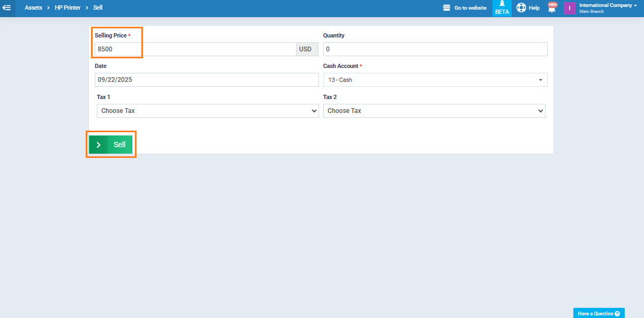Click the Quantity input field

click(x=435, y=49)
